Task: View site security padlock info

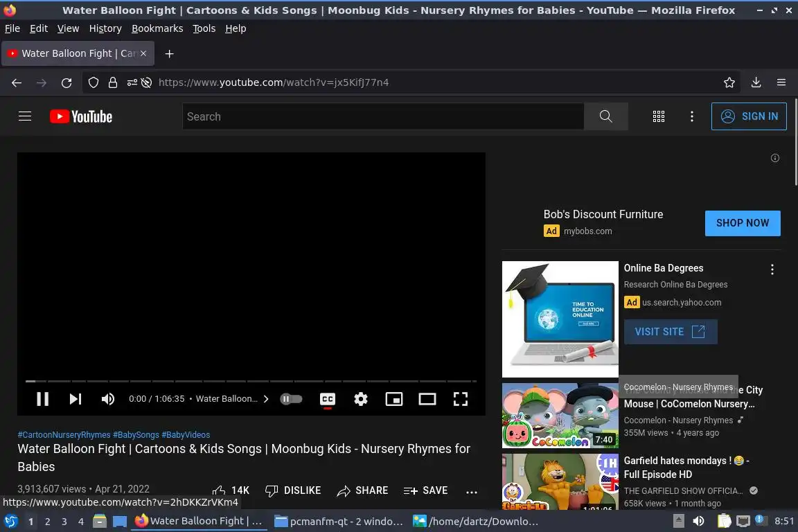Action: click(113, 82)
